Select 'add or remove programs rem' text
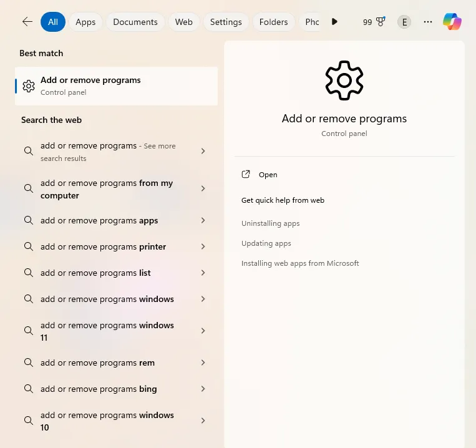 pos(97,363)
